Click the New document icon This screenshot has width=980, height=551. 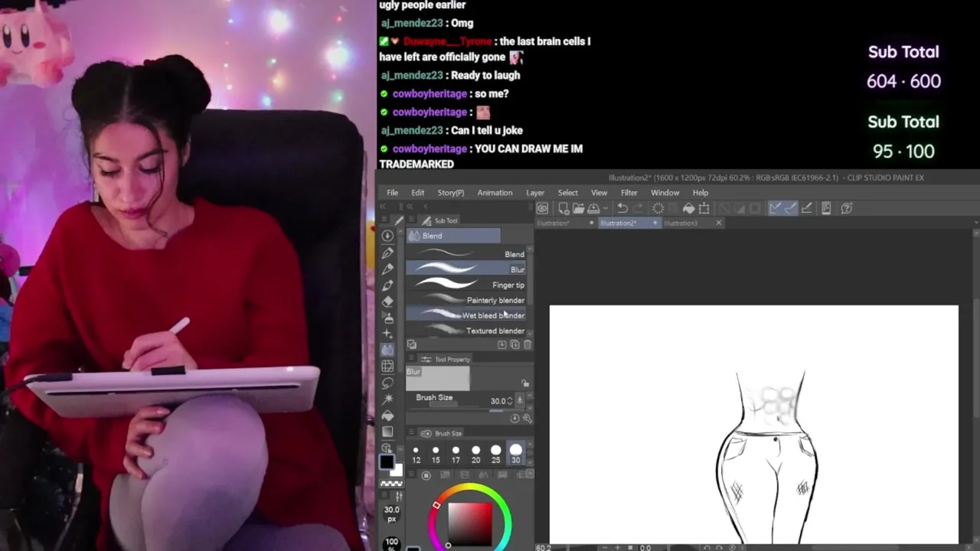pyautogui.click(x=563, y=208)
